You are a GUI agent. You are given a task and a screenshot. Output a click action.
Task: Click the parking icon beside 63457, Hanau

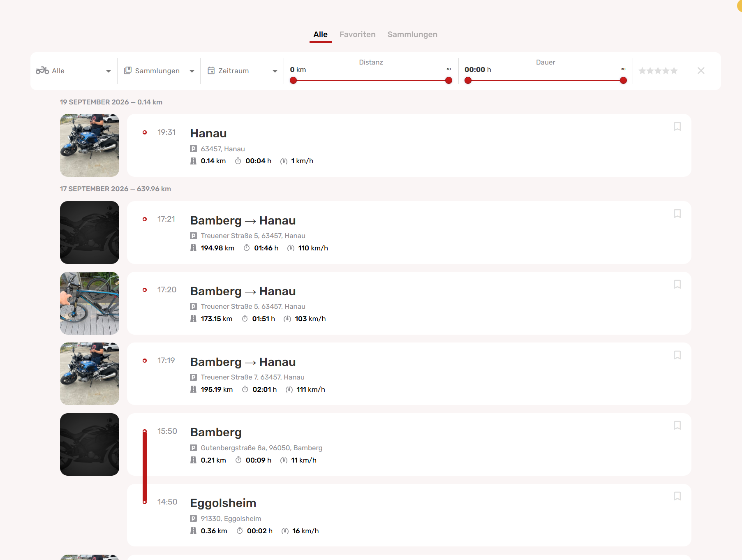pos(193,149)
